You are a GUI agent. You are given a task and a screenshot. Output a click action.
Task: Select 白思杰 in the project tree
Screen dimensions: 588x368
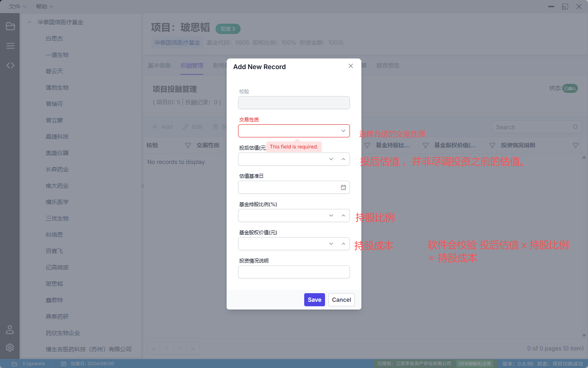click(54, 38)
